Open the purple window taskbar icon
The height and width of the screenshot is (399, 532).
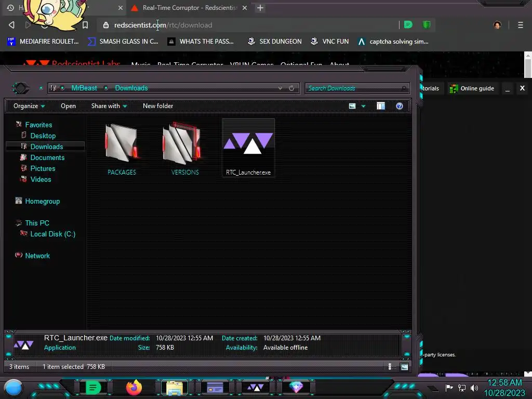point(215,388)
